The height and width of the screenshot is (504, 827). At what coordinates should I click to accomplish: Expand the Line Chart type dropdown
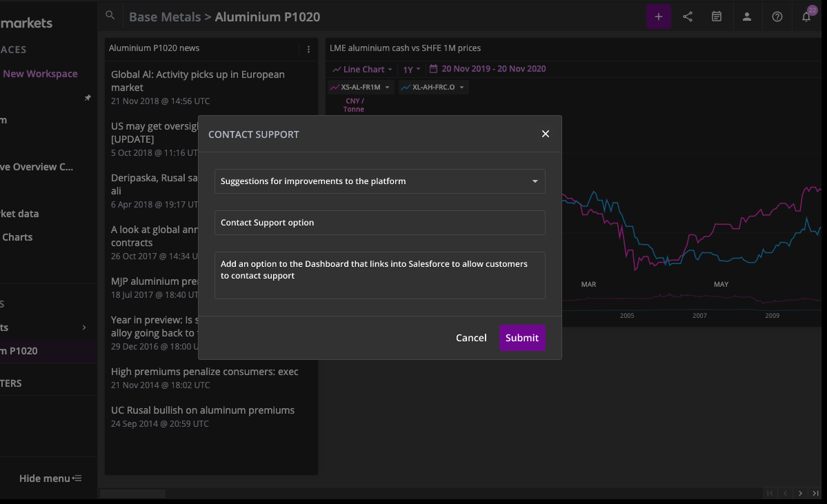[x=362, y=69]
